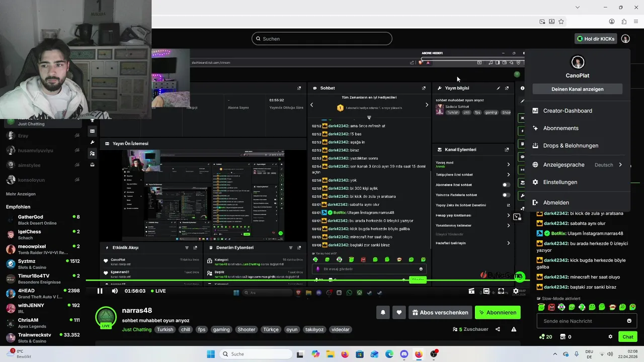Open Discord from the taskbar

pos(404,354)
